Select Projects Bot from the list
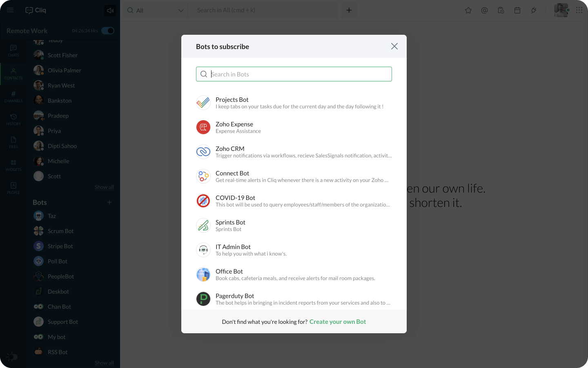The width and height of the screenshot is (588, 368). click(x=232, y=100)
